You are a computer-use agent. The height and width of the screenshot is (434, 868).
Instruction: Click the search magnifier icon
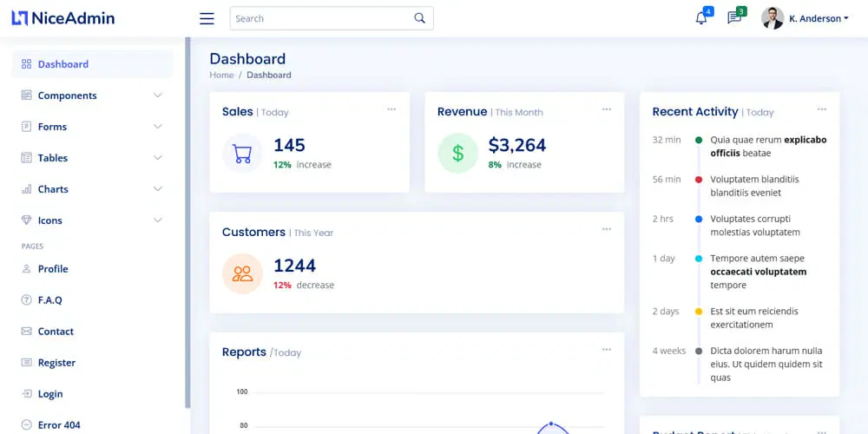coord(419,17)
